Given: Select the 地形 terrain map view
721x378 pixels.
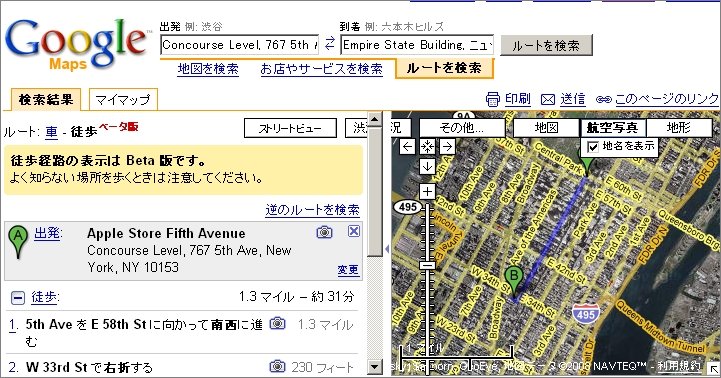Looking at the screenshot, I should click(x=679, y=128).
